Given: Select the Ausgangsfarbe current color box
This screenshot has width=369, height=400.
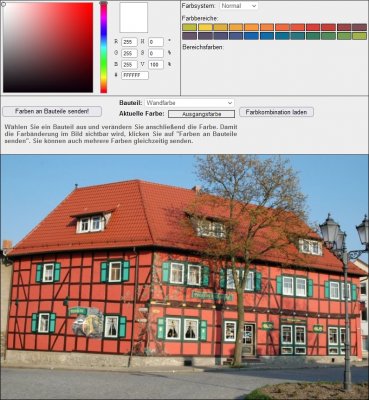Looking at the screenshot, I should pos(201,114).
